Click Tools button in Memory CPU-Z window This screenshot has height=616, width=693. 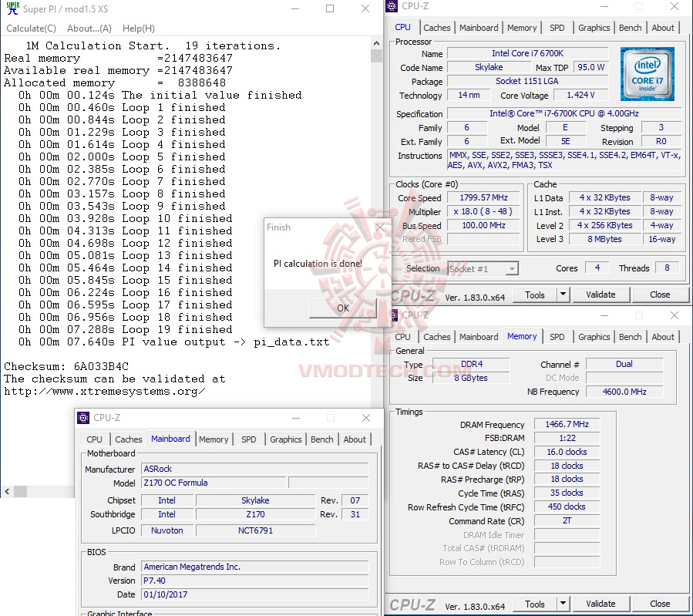tap(535, 604)
